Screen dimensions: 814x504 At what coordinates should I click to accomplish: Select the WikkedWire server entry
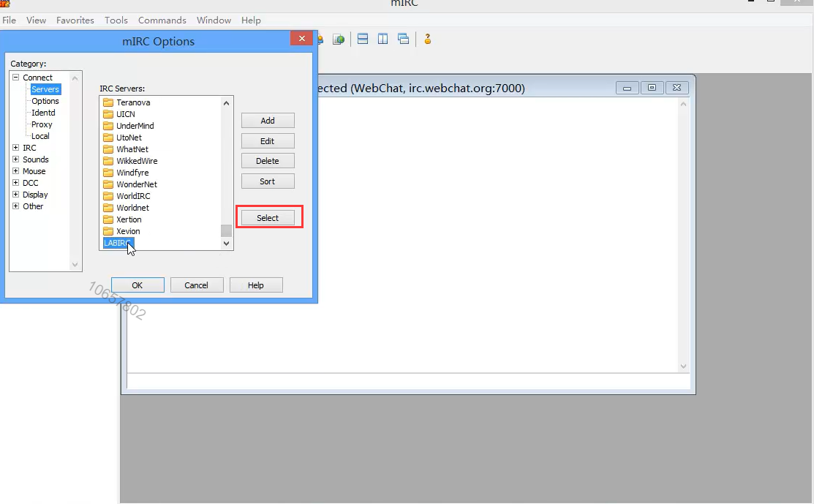[137, 161]
